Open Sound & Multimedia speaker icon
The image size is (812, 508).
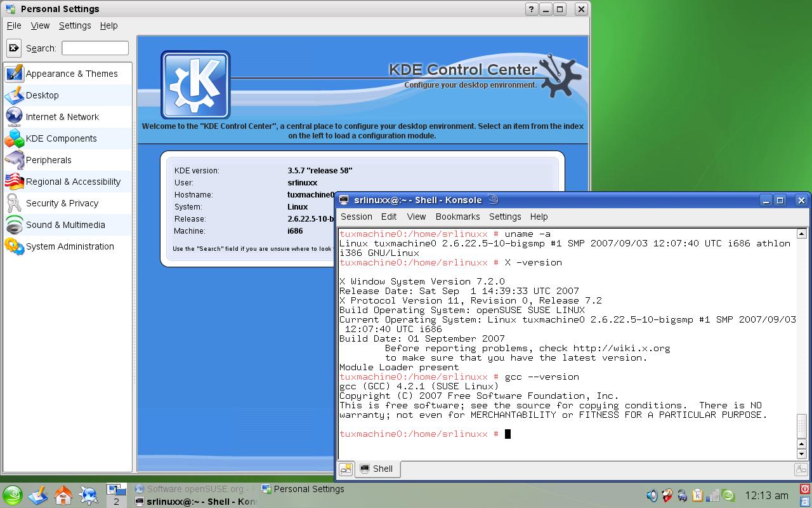click(x=14, y=225)
